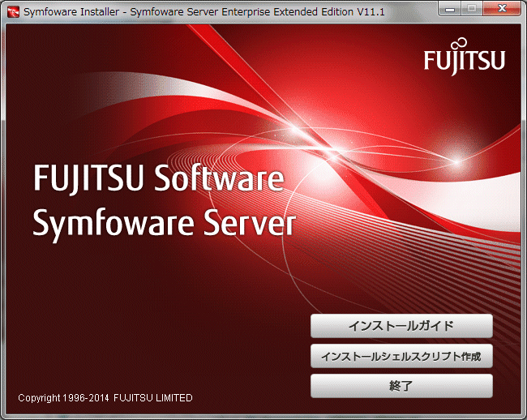Click the Symfoware Installer title bar icon
Screen dimensions: 527x420
[x=13, y=12]
